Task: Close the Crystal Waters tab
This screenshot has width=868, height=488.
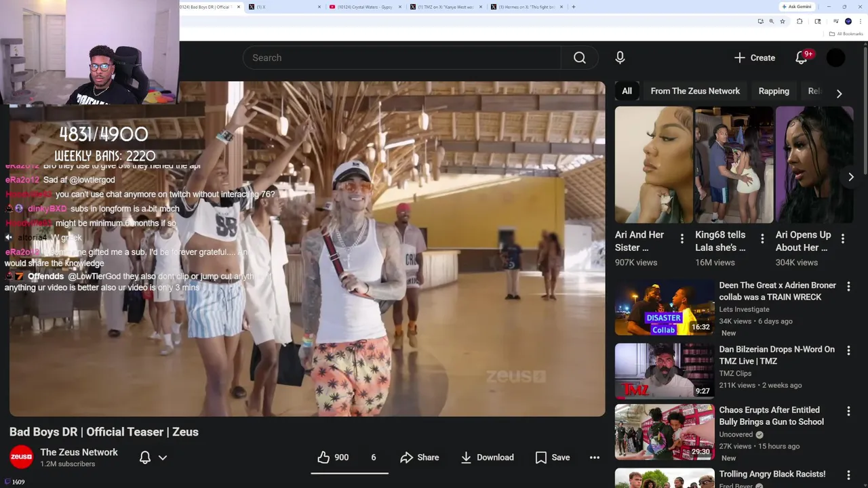Action: [399, 7]
